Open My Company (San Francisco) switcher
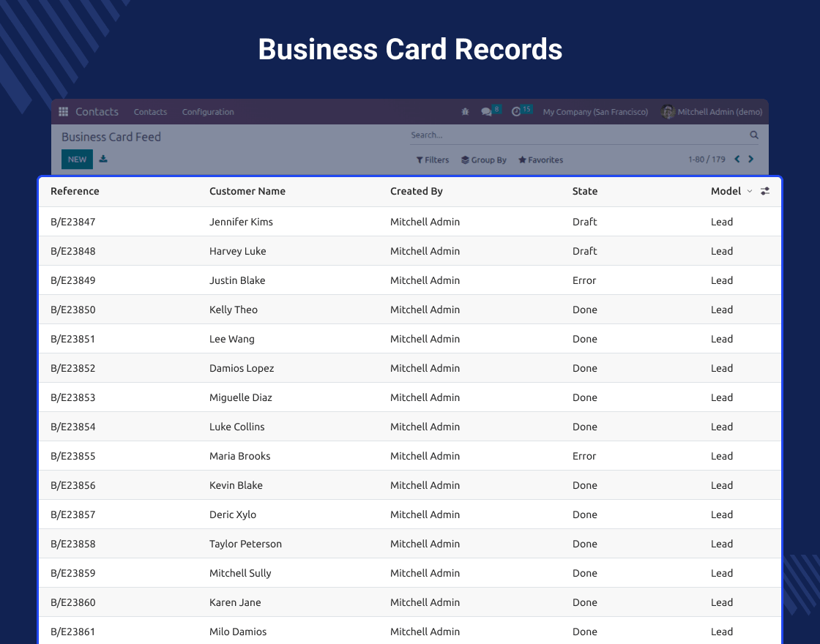The width and height of the screenshot is (820, 644). tap(595, 112)
